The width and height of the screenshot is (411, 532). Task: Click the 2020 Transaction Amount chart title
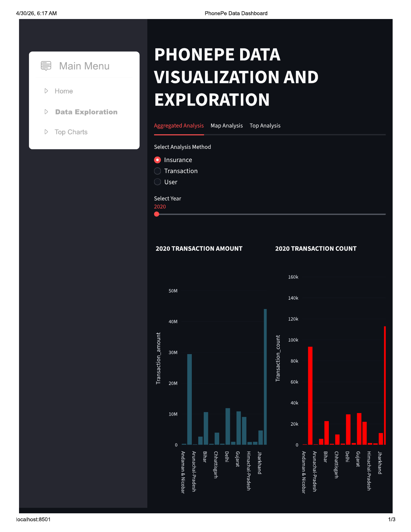[x=199, y=248]
